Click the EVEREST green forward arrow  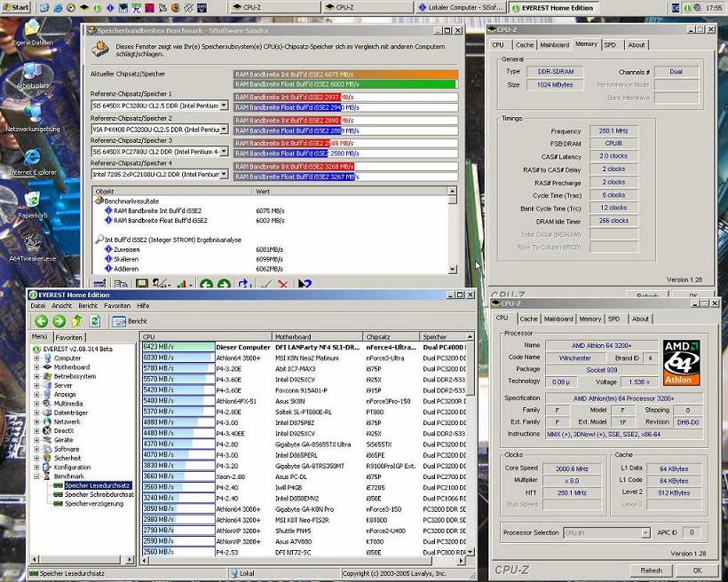click(59, 321)
